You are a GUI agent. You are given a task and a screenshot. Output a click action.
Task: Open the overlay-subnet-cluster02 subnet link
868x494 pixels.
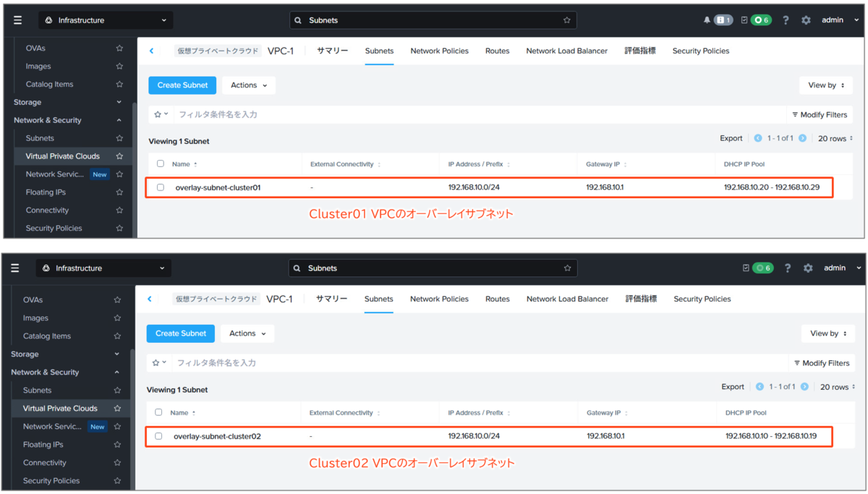[217, 436]
